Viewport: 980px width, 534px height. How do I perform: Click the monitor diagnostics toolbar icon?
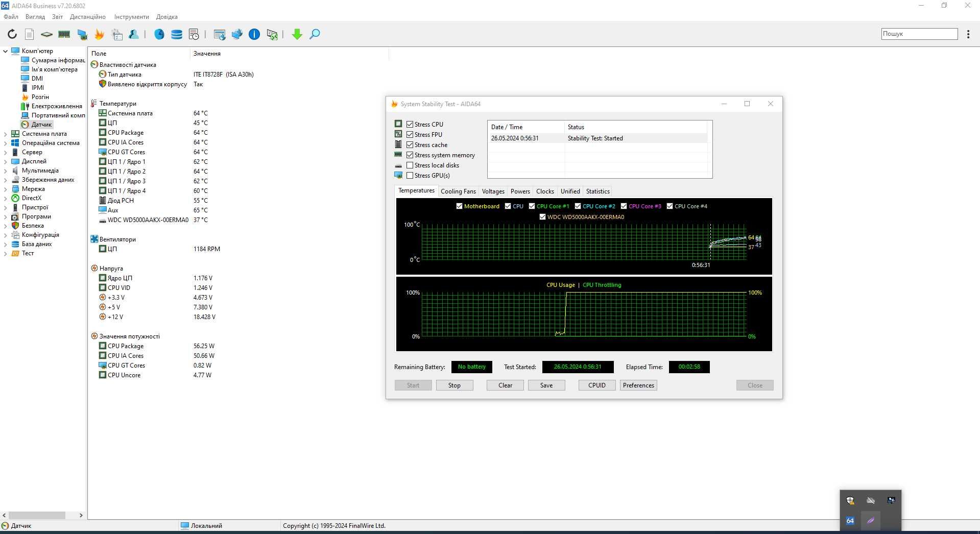click(x=82, y=34)
